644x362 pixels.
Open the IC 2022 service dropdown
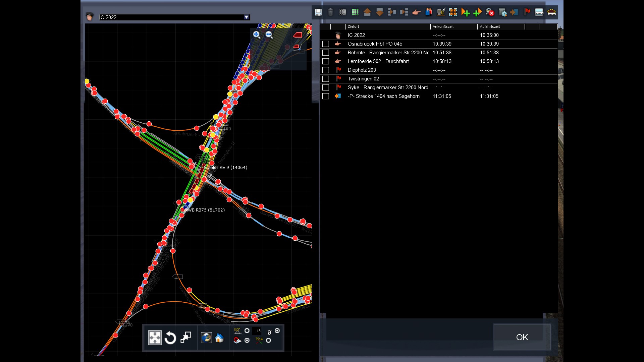(247, 17)
